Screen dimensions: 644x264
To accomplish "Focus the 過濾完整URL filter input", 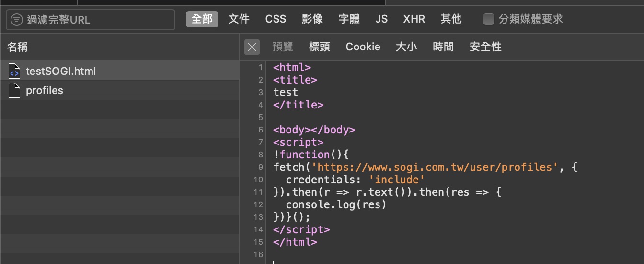I will [x=91, y=20].
